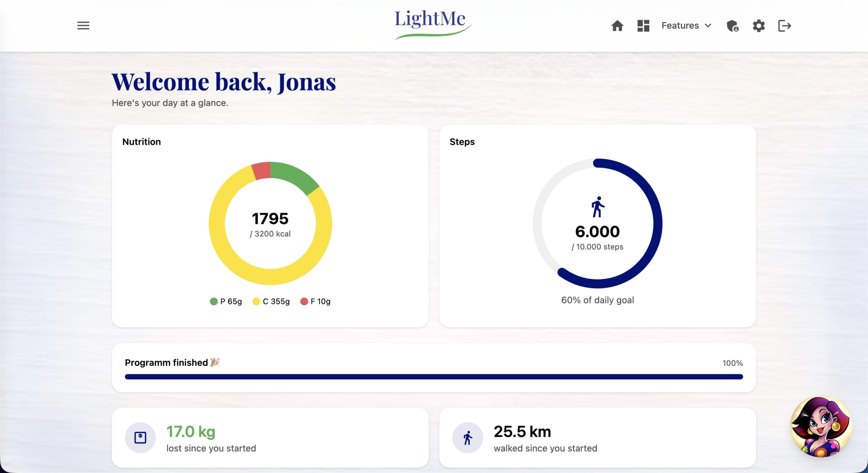Image resolution: width=868 pixels, height=473 pixels.
Task: Click the 'C 355g' legend label
Action: [x=276, y=302]
